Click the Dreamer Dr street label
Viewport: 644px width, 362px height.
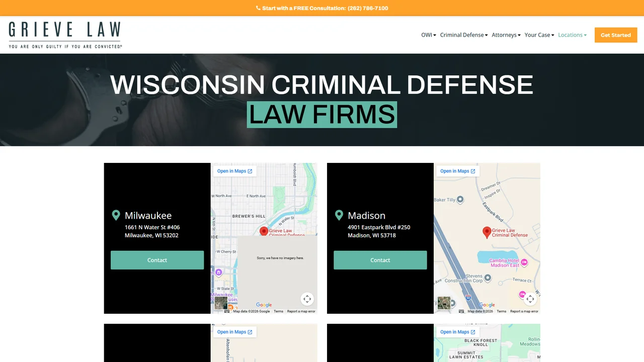click(491, 186)
